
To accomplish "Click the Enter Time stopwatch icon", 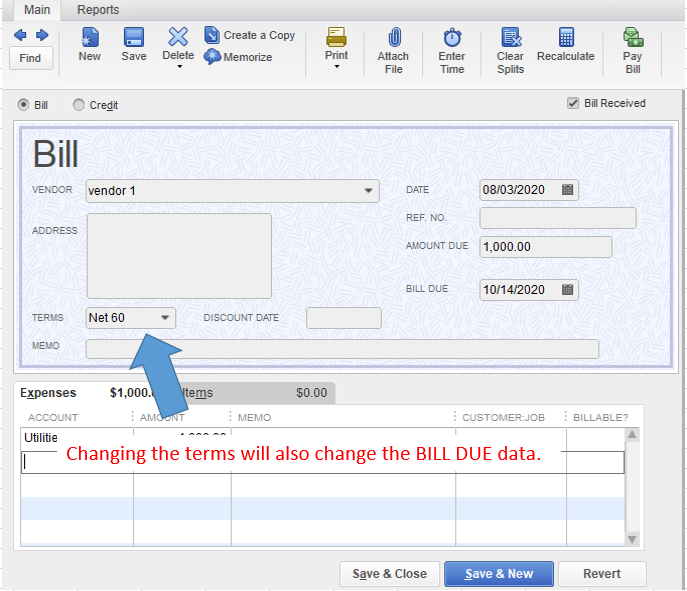I will tap(452, 38).
